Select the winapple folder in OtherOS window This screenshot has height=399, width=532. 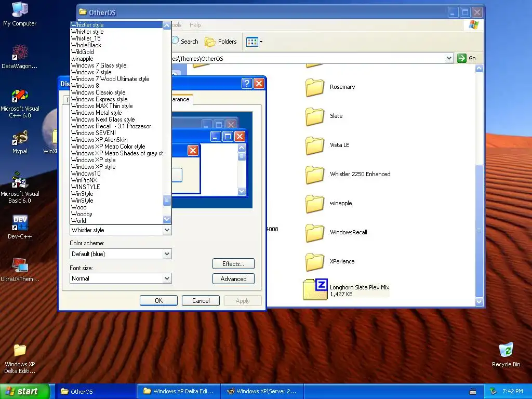click(328, 204)
